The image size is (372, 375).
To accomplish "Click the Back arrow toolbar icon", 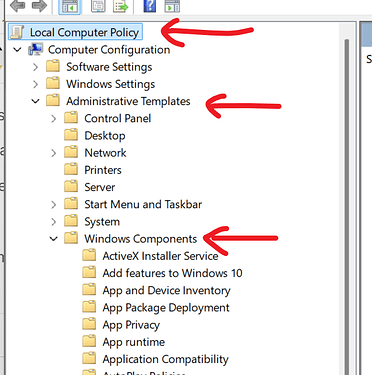I will (18, 6).
